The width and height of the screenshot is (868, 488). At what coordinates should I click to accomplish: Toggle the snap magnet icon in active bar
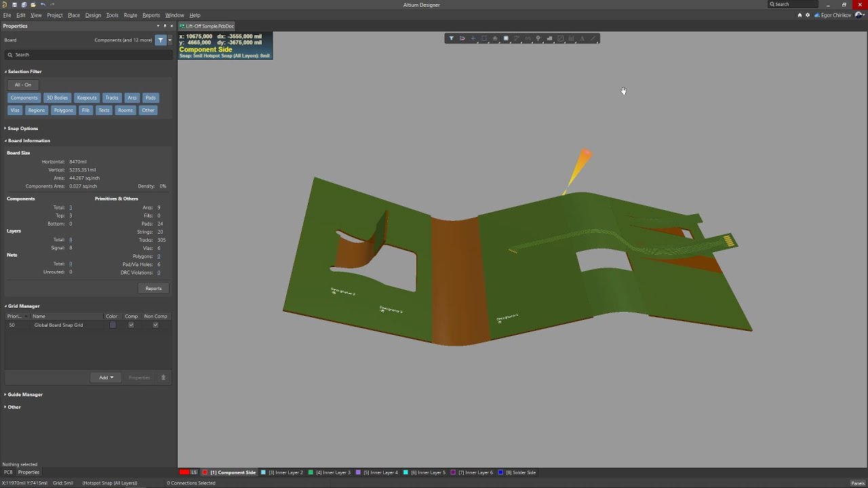click(x=462, y=39)
